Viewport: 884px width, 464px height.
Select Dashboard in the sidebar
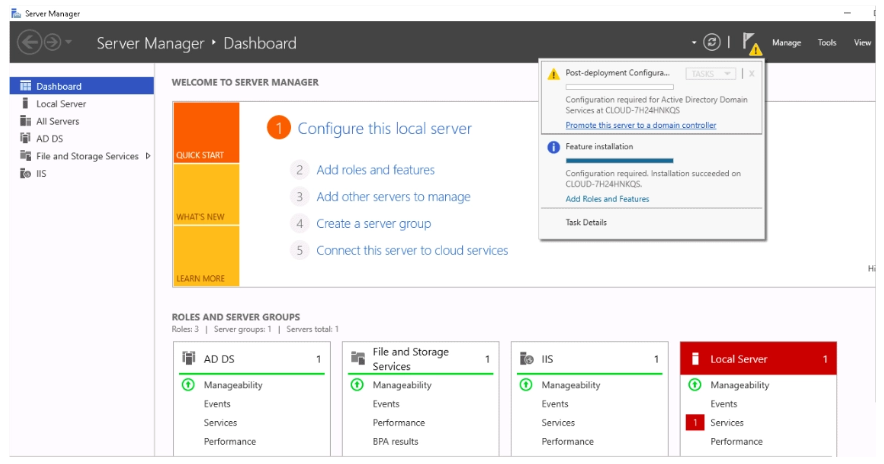(82, 86)
